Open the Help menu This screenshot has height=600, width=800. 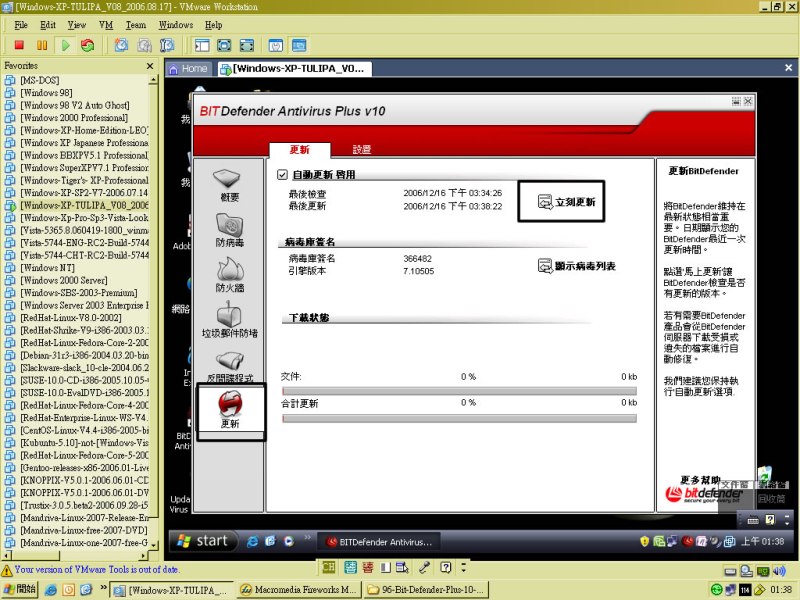214,24
